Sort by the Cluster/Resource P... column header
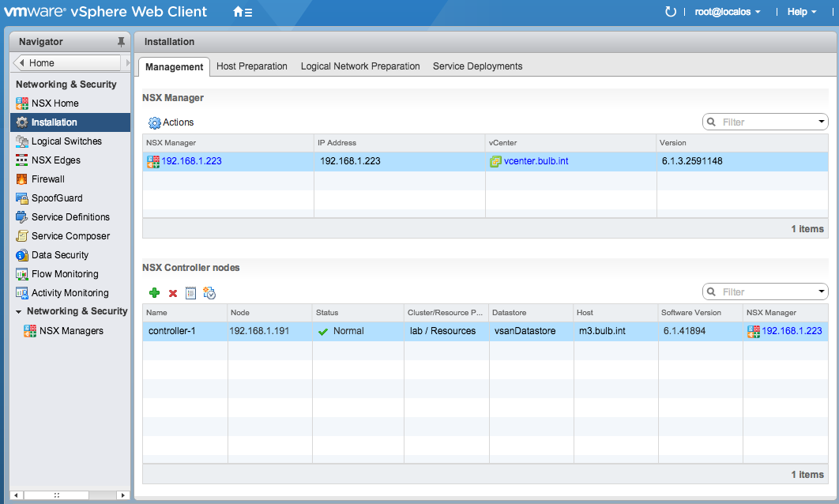839x504 pixels. 446,313
